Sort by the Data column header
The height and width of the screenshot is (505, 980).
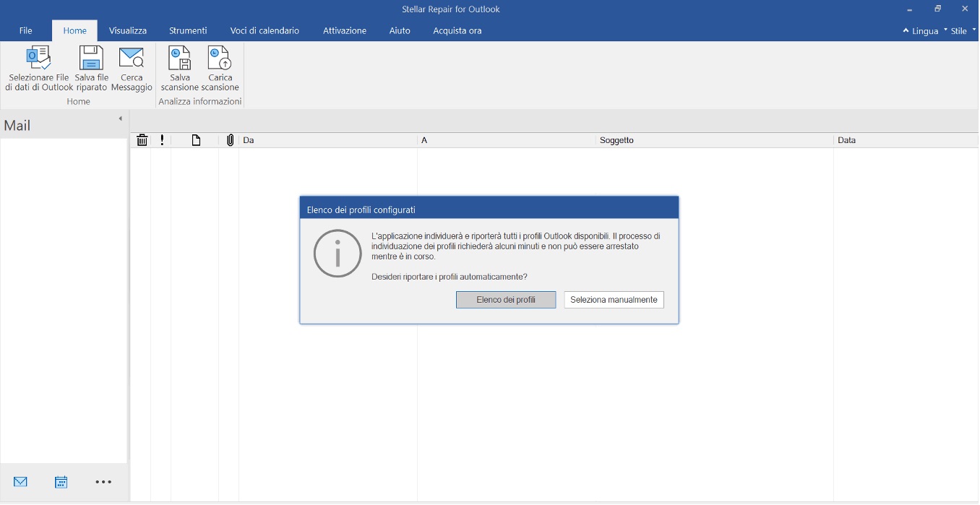click(x=906, y=140)
